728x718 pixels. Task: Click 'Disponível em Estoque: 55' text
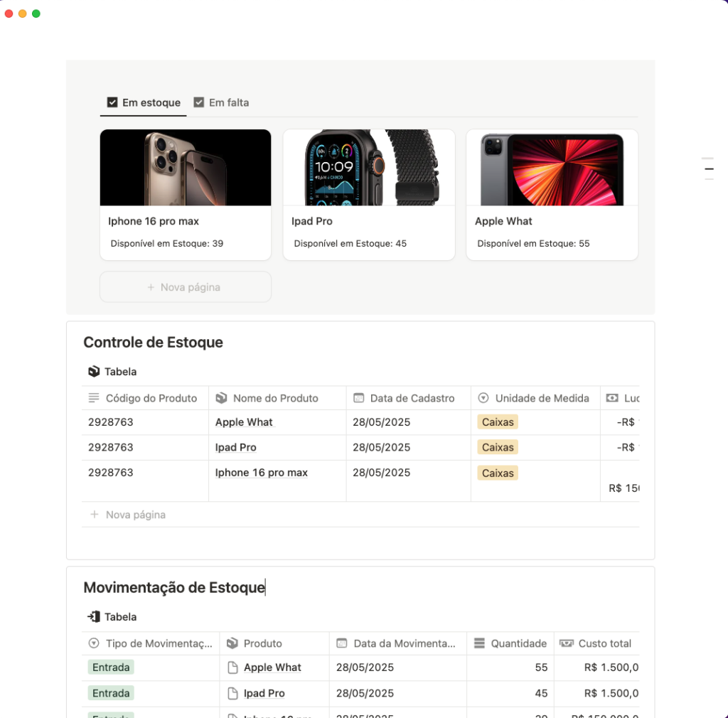[533, 244]
